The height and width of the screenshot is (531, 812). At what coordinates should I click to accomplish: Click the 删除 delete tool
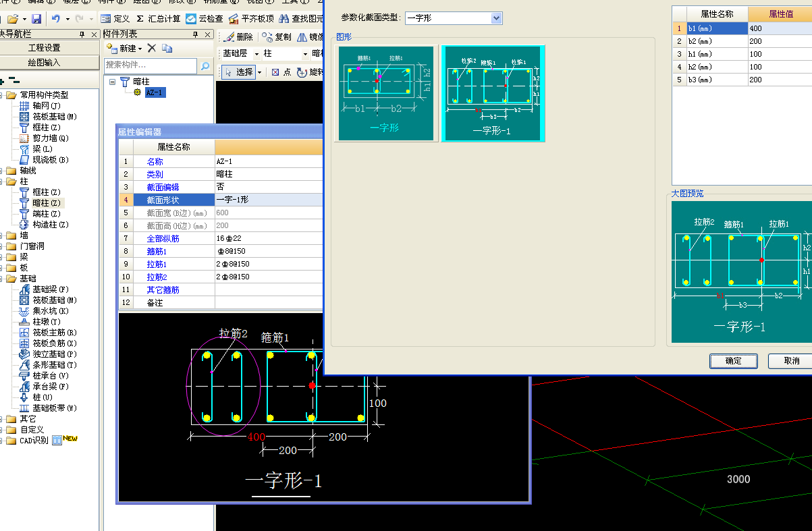238,37
